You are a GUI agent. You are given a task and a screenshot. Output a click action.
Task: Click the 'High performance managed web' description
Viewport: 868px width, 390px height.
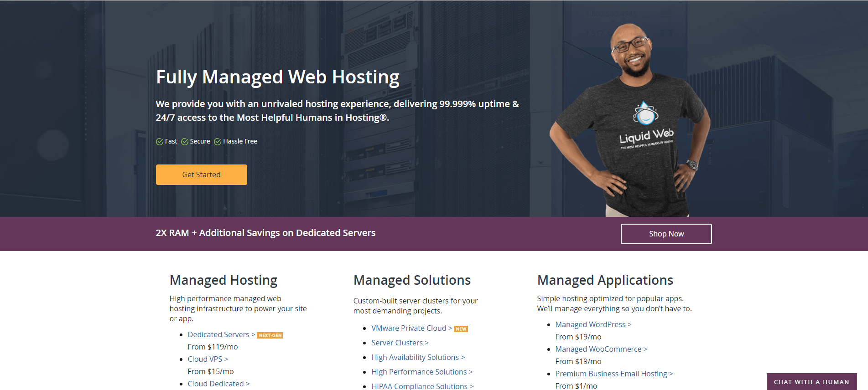238,308
